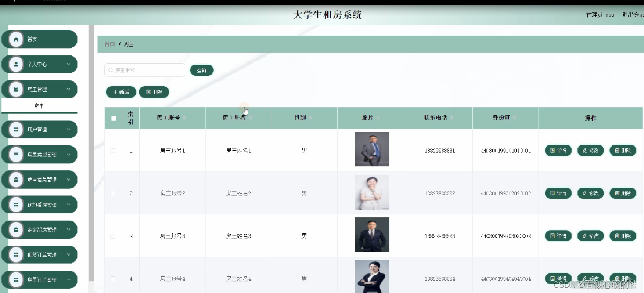Viewport: 644px width, 293px height.
Task: Expand the 用户管理 menu chevron
Action: coord(68,130)
